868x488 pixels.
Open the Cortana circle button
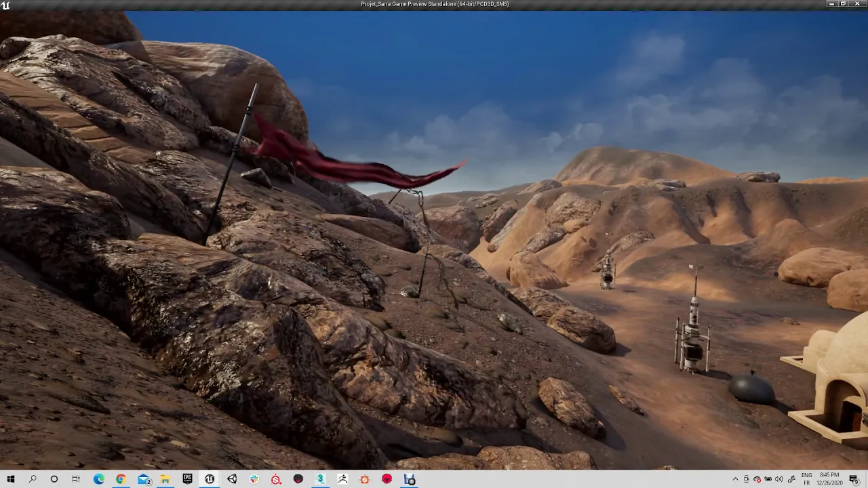pos(54,479)
